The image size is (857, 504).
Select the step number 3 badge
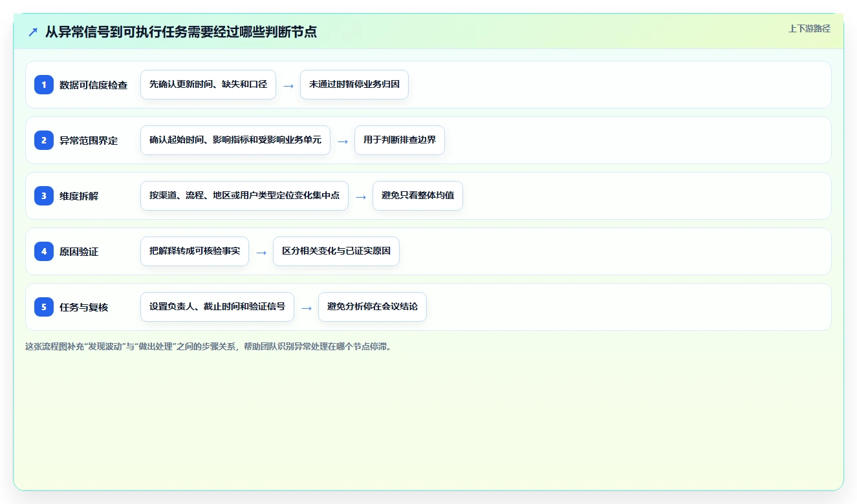44,196
